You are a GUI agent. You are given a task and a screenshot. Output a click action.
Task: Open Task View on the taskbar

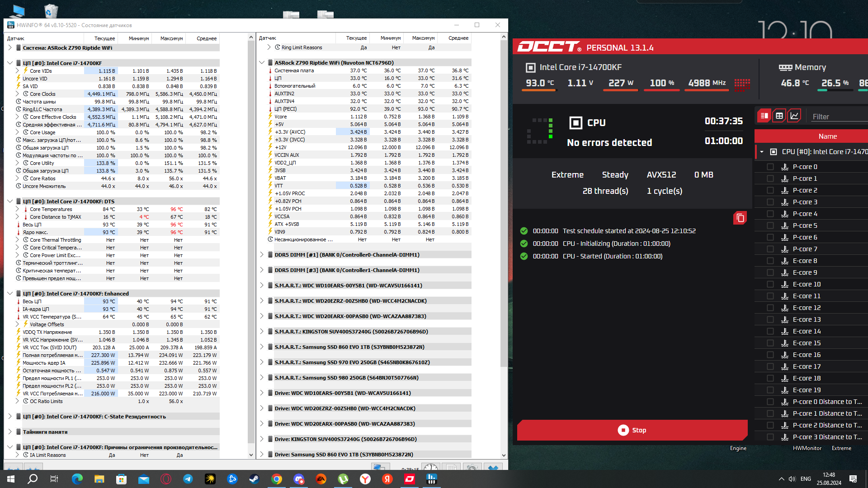(x=54, y=479)
